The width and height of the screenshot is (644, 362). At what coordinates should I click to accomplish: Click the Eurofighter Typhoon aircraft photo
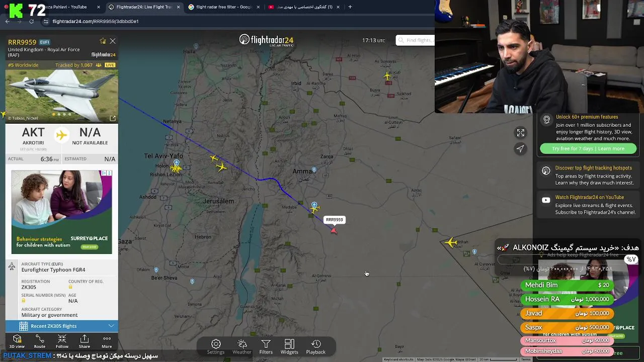click(x=62, y=96)
